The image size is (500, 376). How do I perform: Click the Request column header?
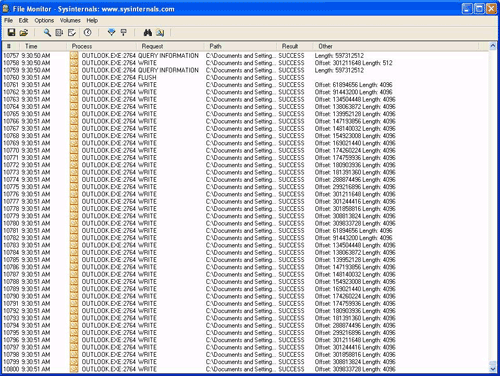(x=170, y=46)
